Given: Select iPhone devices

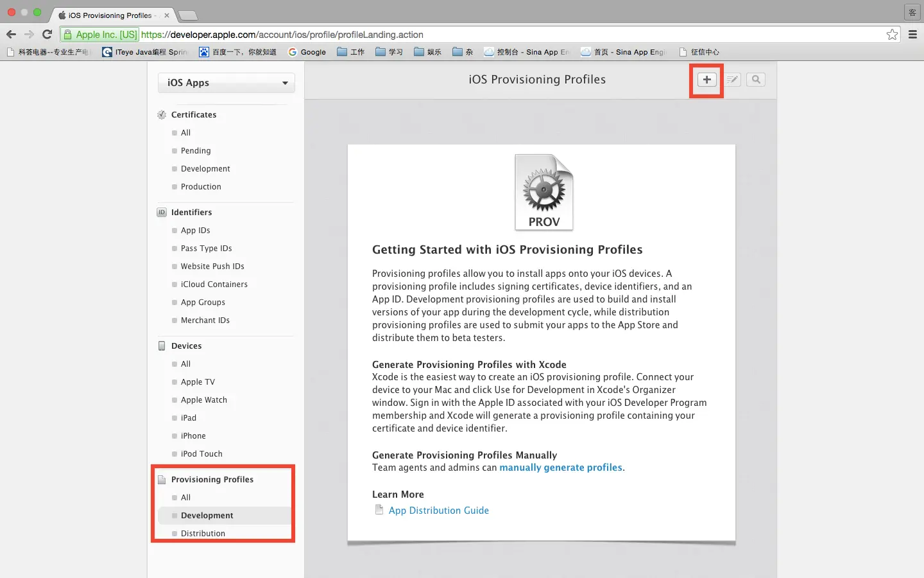Looking at the screenshot, I should click(x=193, y=436).
